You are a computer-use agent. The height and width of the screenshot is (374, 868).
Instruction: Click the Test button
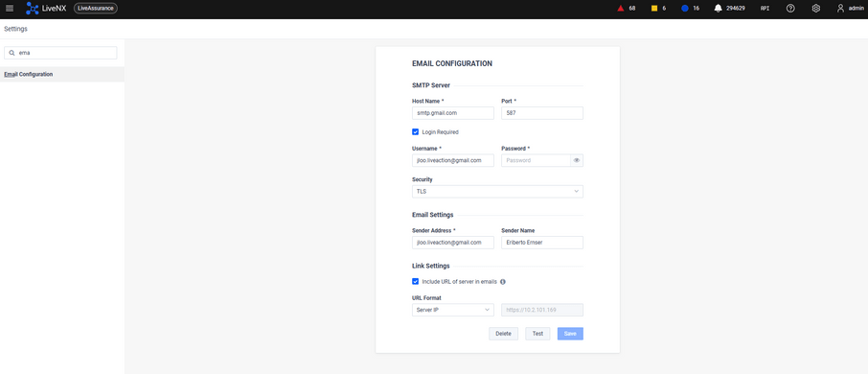(537, 334)
